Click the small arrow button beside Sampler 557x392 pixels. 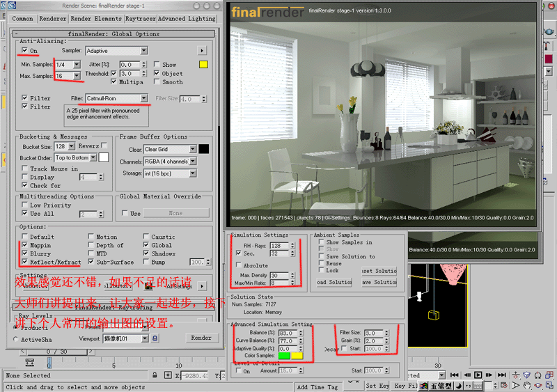[x=202, y=50]
